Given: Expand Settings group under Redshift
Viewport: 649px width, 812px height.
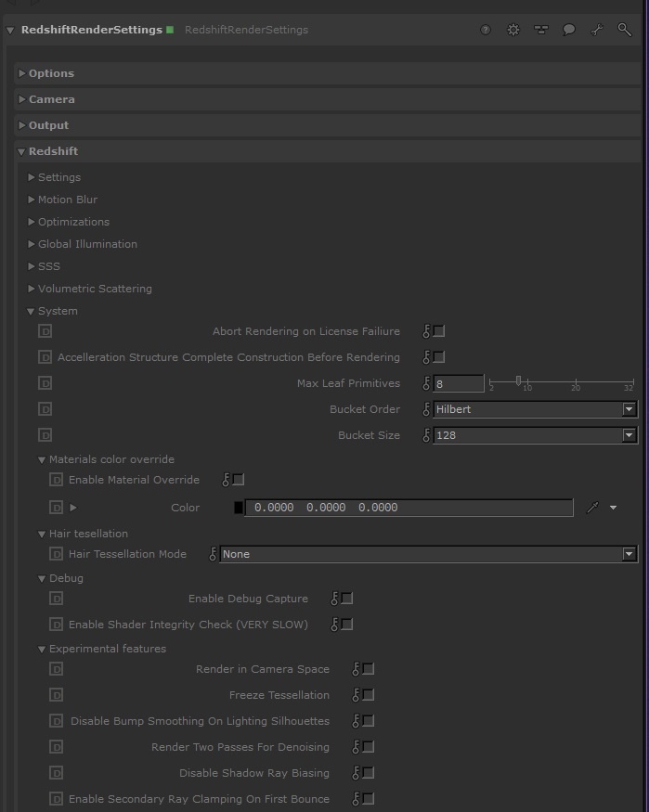Looking at the screenshot, I should 31,177.
